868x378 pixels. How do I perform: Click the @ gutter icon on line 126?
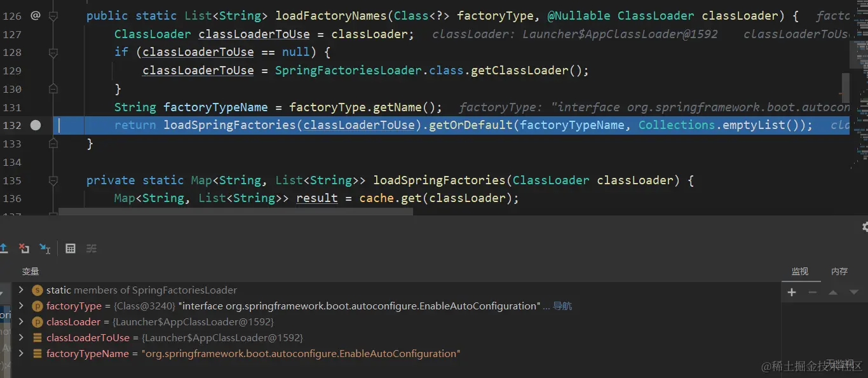point(36,15)
